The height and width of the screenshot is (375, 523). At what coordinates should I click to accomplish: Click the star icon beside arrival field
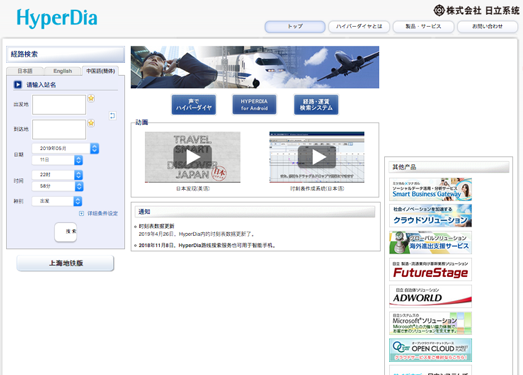[x=91, y=123]
